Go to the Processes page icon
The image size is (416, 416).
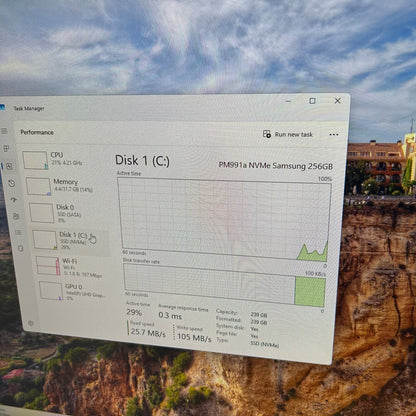pyautogui.click(x=6, y=149)
